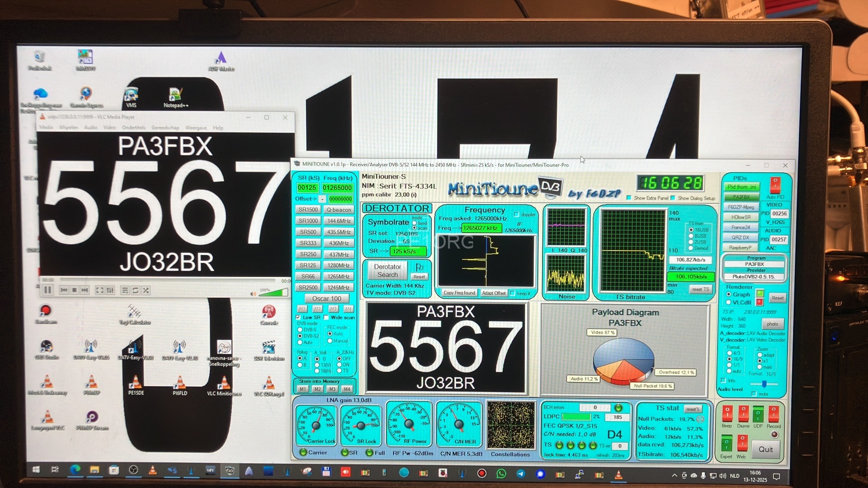
Task: Flip the Auto PID red switch
Action: [x=775, y=185]
